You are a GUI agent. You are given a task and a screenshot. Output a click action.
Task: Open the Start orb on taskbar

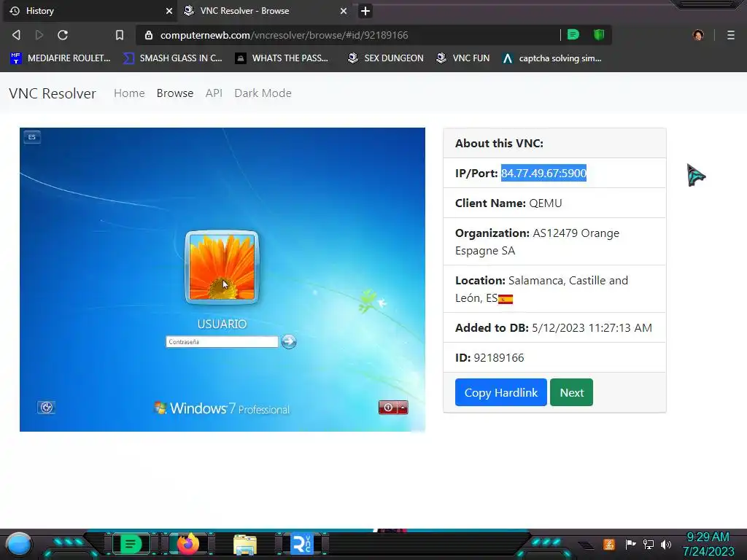tap(19, 544)
